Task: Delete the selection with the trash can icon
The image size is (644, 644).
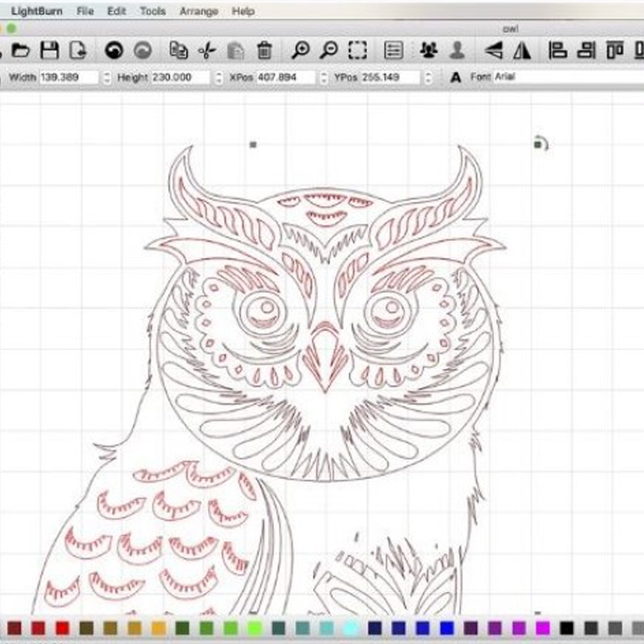Action: [264, 50]
